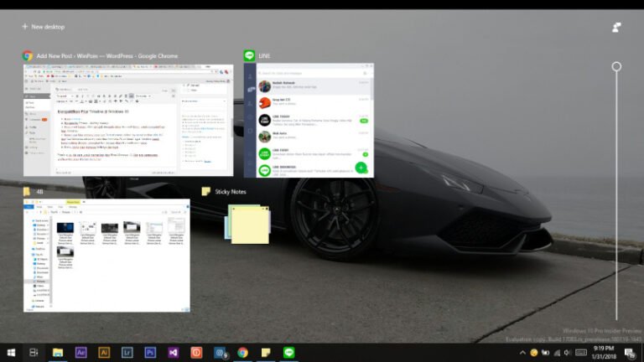Open the LINE window thumbnail
644x362 pixels.
(x=309, y=121)
